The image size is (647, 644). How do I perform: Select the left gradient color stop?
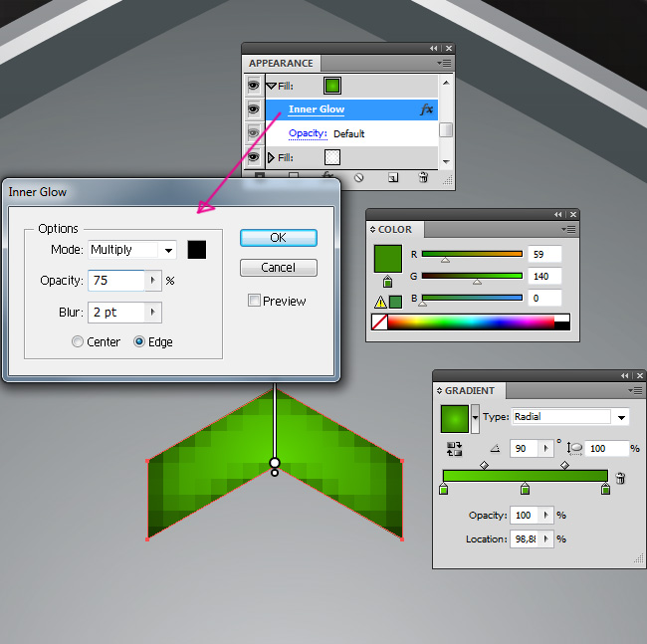point(444,489)
